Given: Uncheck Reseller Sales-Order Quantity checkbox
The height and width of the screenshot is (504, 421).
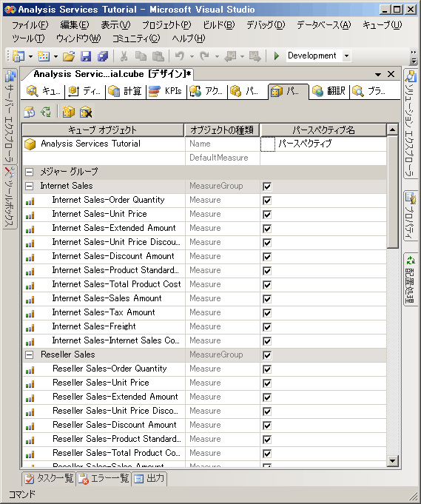Looking at the screenshot, I should (267, 369).
